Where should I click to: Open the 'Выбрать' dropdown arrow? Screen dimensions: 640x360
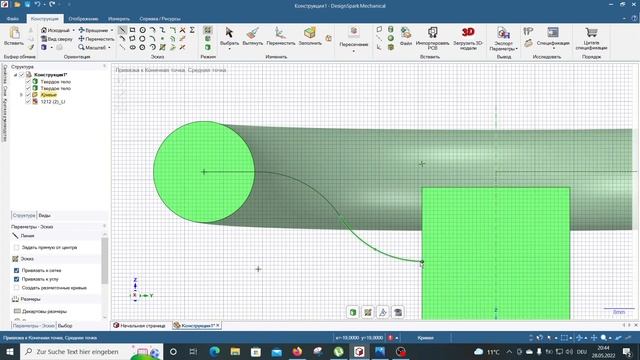pyautogui.click(x=229, y=49)
